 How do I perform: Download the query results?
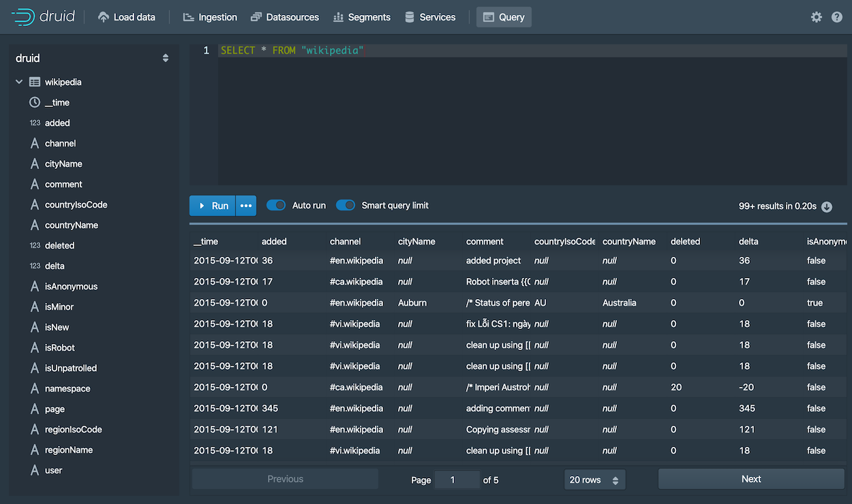[x=827, y=206]
